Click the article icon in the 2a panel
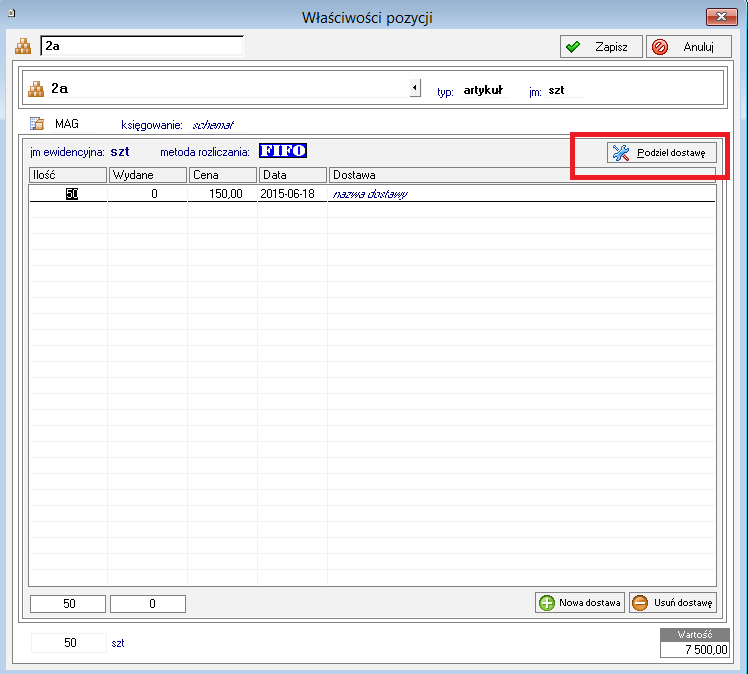 (36, 89)
